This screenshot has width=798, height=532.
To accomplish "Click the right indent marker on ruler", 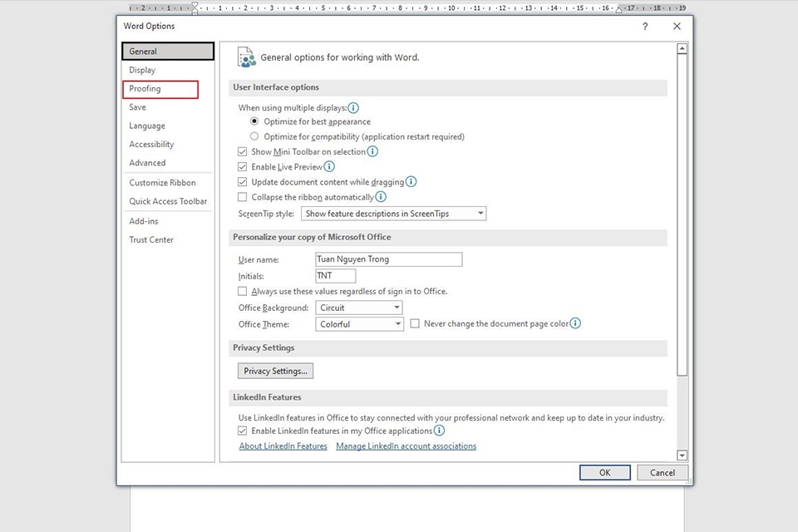I will tap(618, 10).
